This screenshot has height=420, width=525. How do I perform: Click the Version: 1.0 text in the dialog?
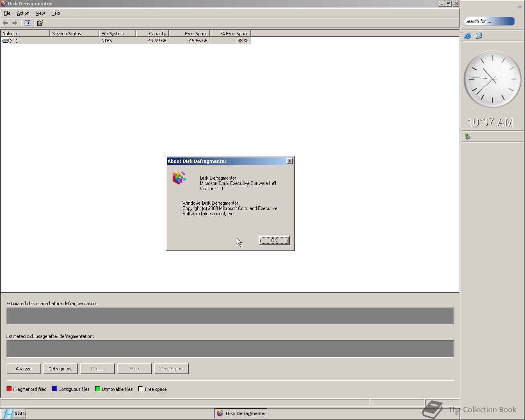211,189
